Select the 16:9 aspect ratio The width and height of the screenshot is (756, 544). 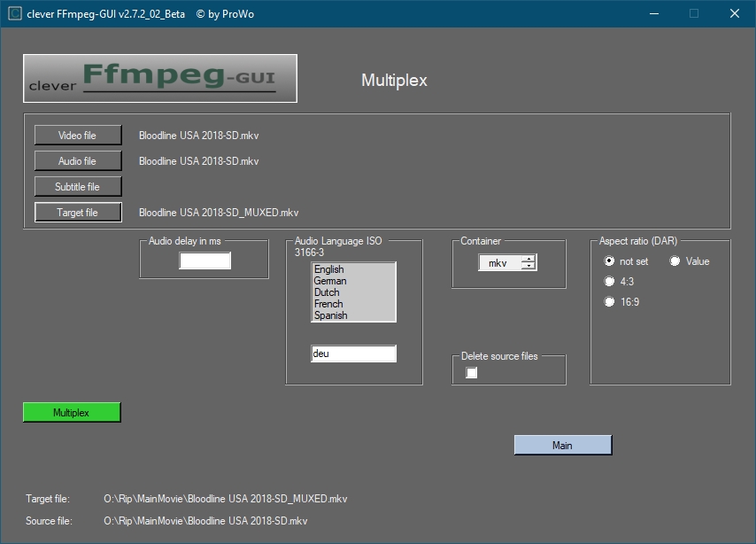coord(622,302)
